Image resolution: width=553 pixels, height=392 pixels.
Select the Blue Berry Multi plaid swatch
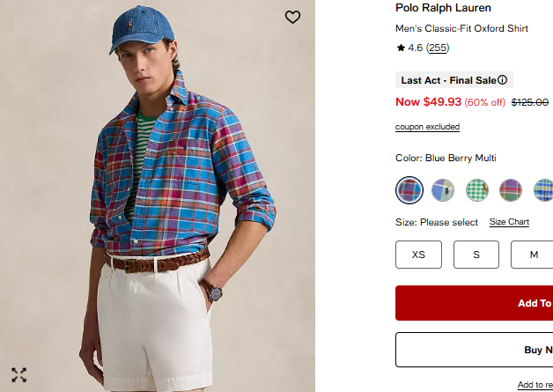[409, 189]
